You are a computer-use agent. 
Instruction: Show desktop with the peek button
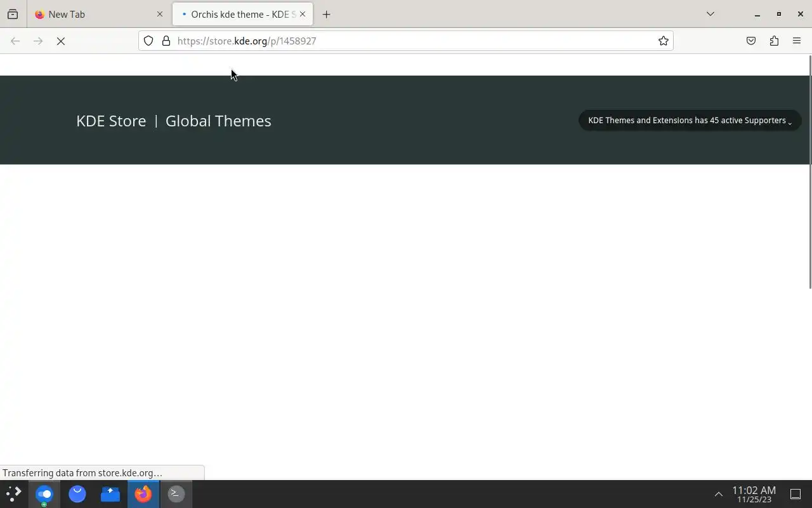click(x=796, y=494)
